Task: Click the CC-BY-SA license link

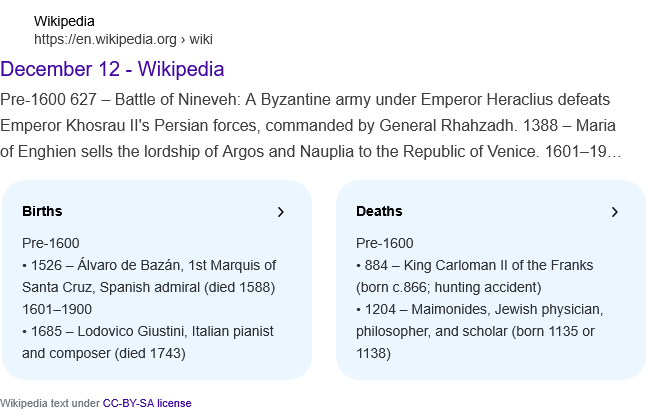Action: click(x=147, y=403)
